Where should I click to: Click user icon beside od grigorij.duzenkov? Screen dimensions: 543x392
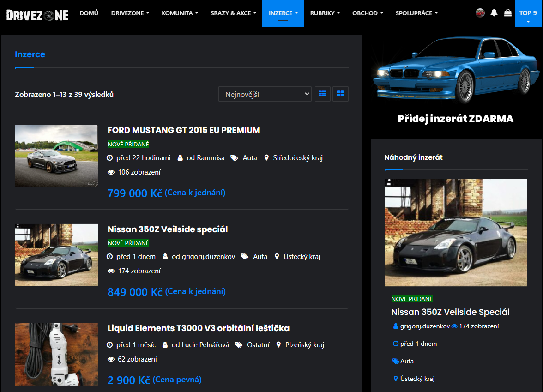click(165, 257)
